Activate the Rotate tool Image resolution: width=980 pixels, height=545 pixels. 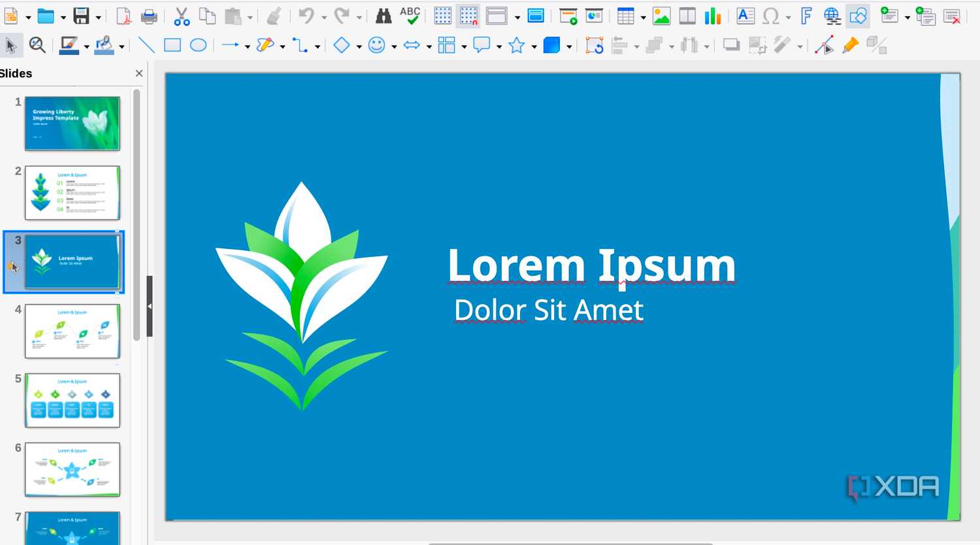tap(594, 45)
